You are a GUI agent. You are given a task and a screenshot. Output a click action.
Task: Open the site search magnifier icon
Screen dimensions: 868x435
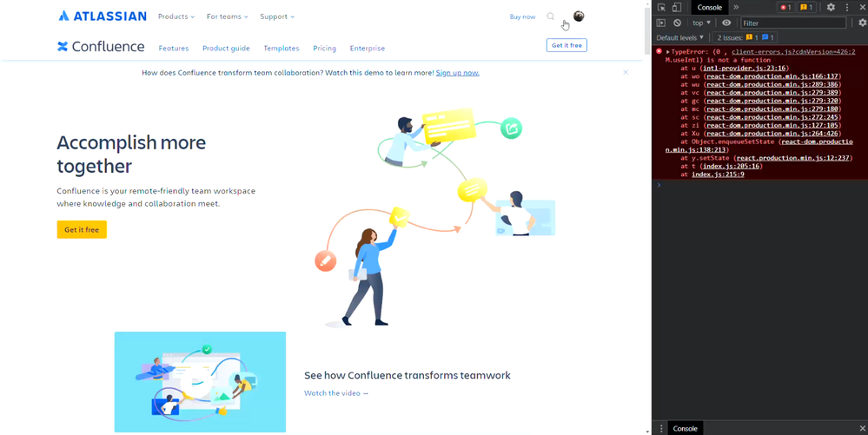550,16
